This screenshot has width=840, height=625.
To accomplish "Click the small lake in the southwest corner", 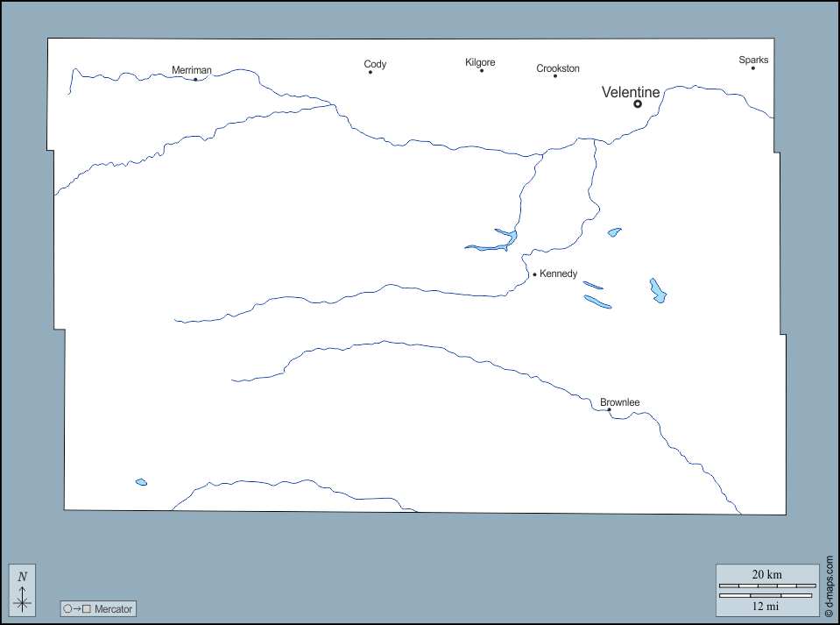I will coord(141,482).
